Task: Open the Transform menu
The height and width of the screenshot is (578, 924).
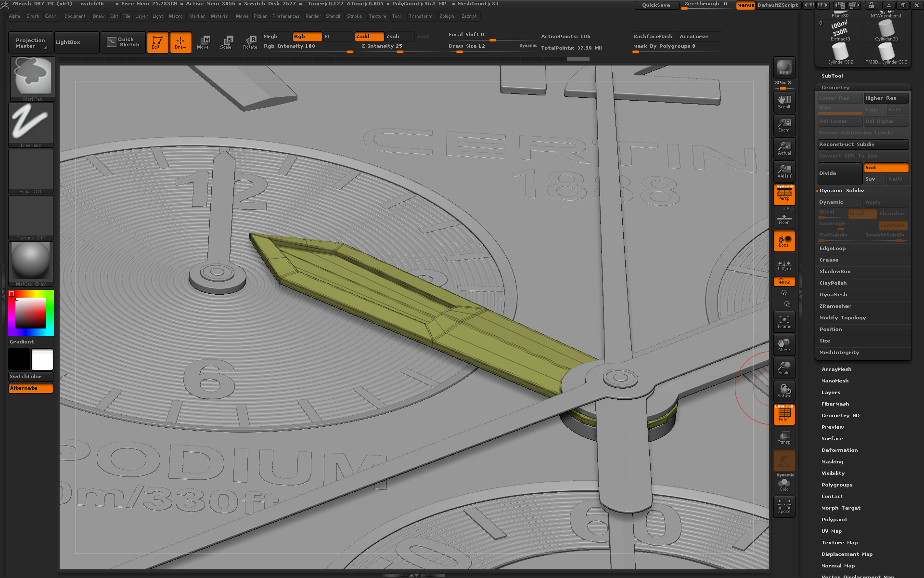Action: point(421,16)
